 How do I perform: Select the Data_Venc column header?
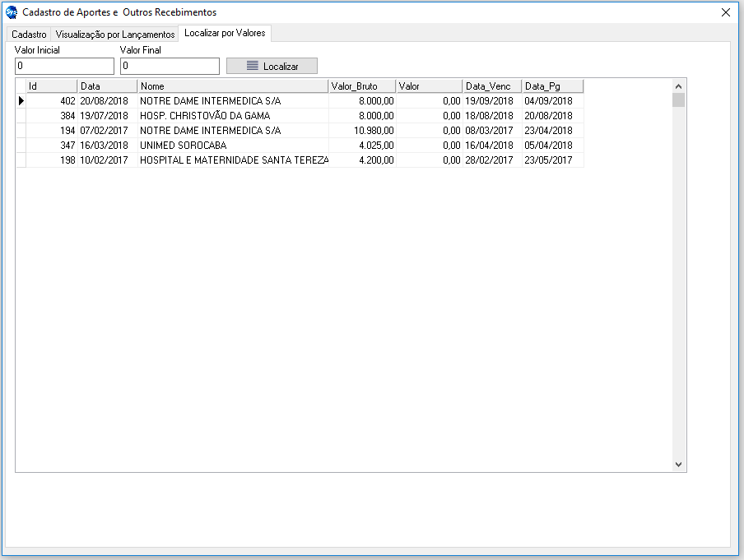[491, 86]
